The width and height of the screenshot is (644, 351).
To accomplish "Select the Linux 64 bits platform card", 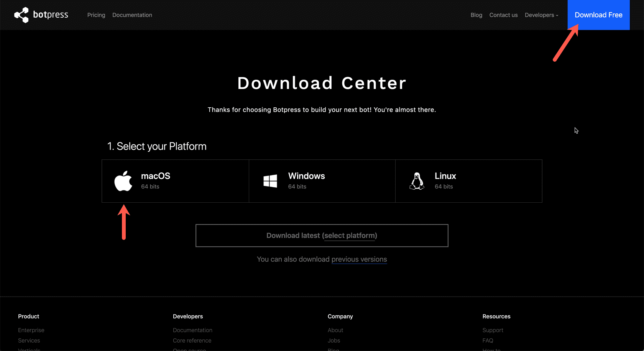I will (x=469, y=181).
